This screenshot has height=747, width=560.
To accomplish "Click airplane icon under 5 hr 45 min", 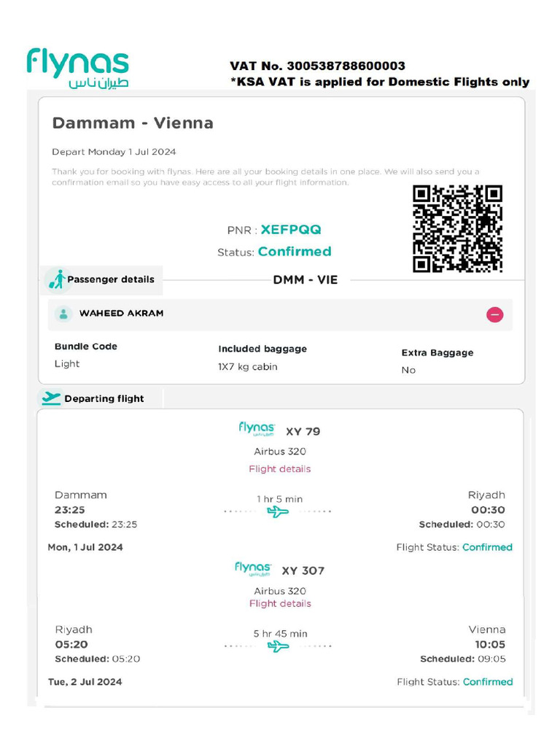I will pyautogui.click(x=278, y=646).
